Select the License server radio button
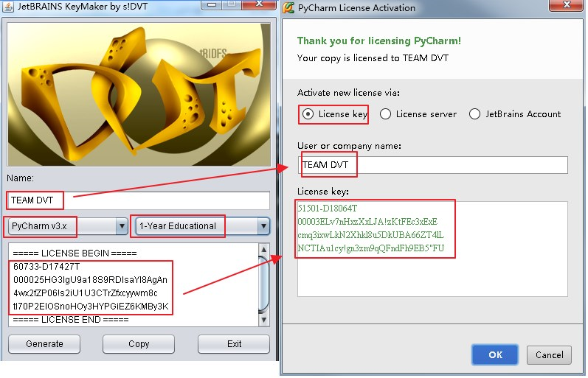The height and width of the screenshot is (378, 588). click(385, 114)
